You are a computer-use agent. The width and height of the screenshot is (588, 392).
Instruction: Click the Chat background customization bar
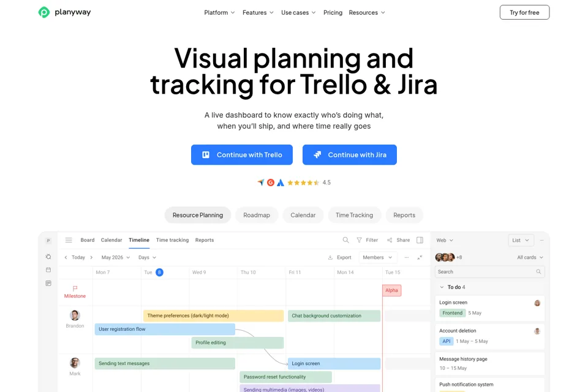click(x=334, y=315)
